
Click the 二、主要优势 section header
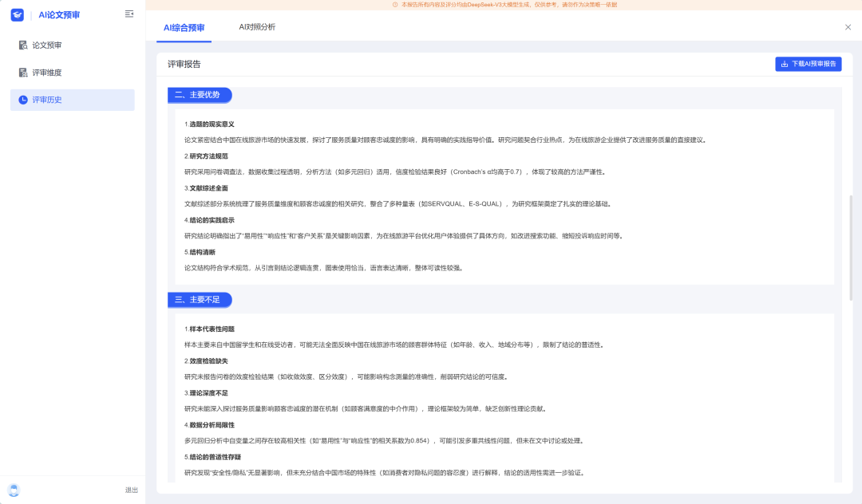(x=200, y=95)
